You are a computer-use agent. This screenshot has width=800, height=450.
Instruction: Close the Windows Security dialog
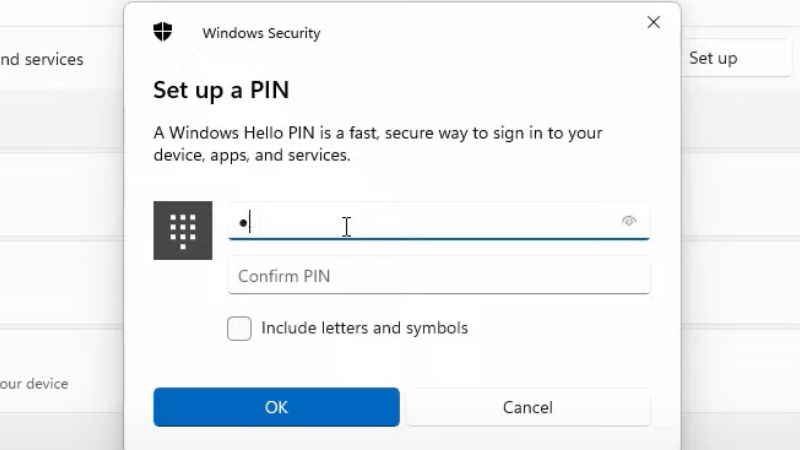[x=653, y=22]
